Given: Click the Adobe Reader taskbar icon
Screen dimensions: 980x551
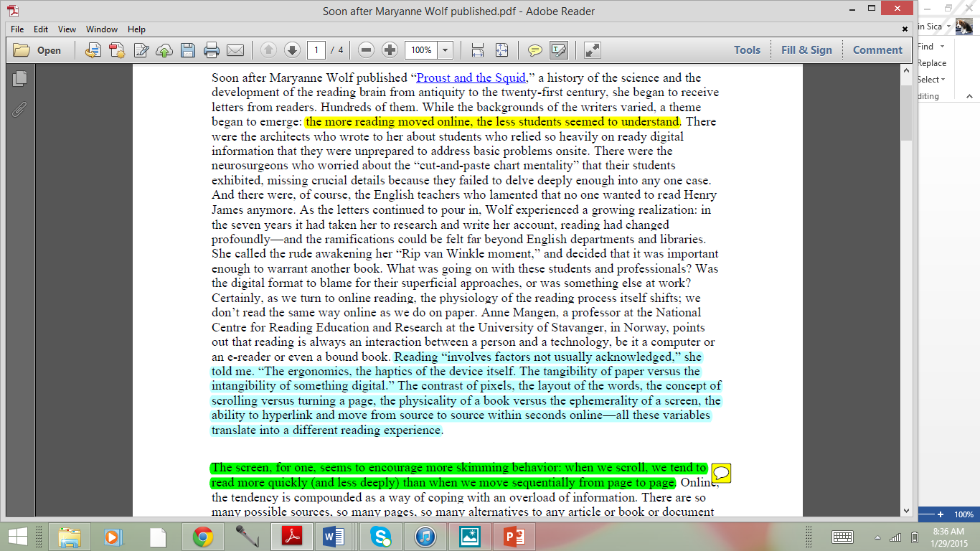Looking at the screenshot, I should coord(291,537).
